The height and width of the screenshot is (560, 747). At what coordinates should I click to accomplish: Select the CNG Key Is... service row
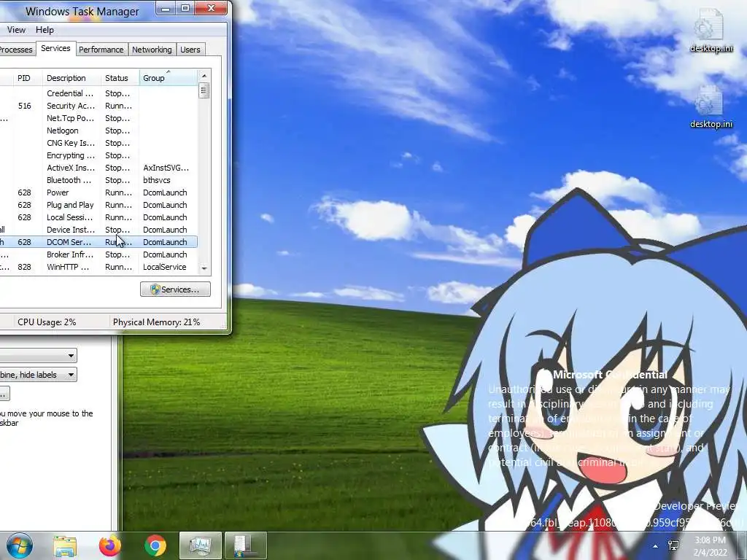click(98, 143)
